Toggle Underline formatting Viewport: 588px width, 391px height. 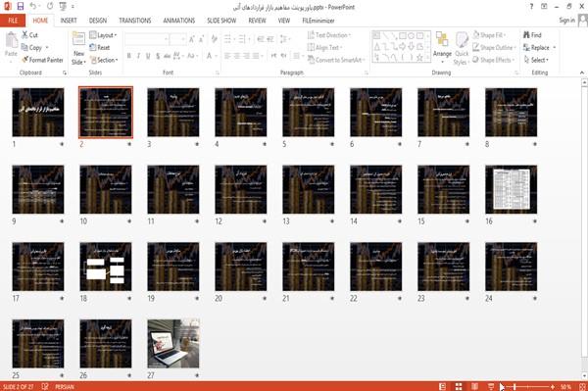148,56
